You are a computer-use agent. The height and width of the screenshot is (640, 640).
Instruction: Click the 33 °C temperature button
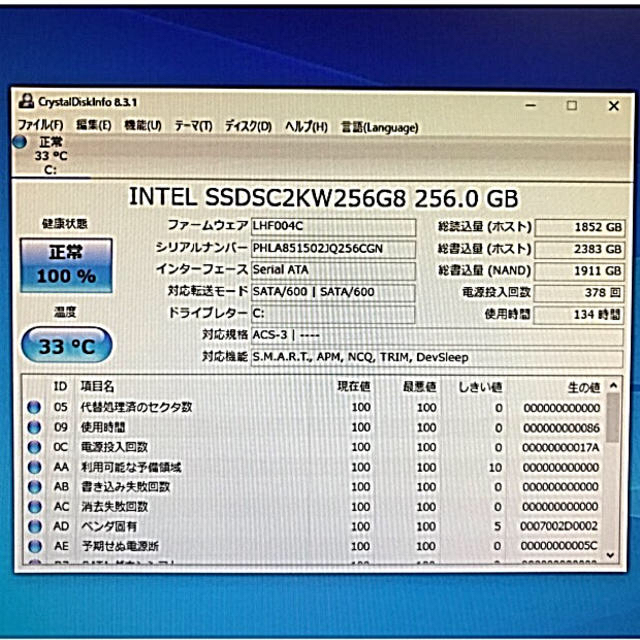66,345
